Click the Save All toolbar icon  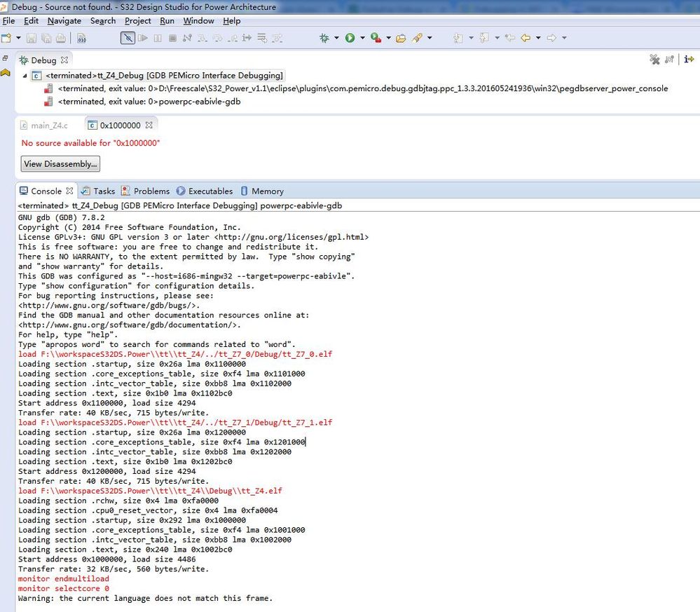[x=46, y=39]
